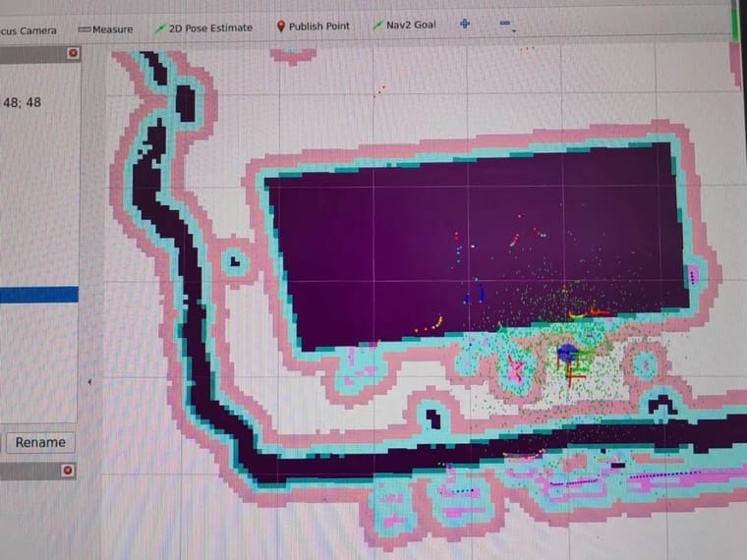Click the blue robot pose marker on map

566,352
